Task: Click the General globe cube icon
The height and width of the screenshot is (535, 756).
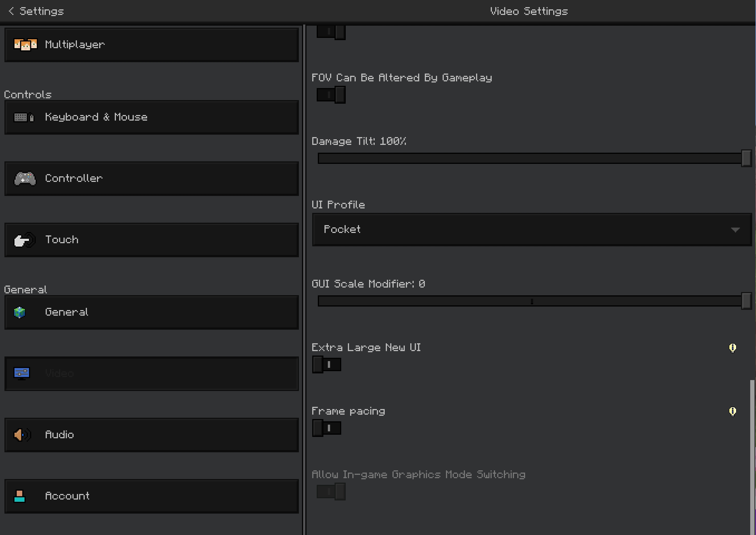Action: click(20, 312)
